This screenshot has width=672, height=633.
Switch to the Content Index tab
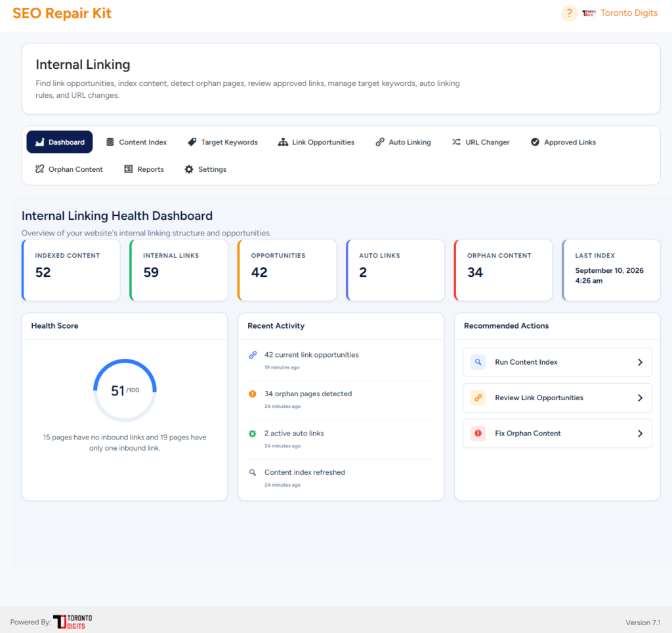pyautogui.click(x=136, y=142)
